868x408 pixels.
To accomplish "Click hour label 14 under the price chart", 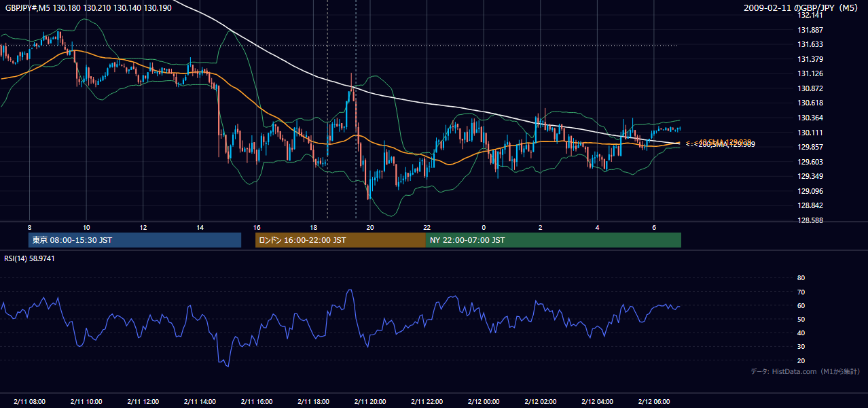I will click(x=200, y=226).
